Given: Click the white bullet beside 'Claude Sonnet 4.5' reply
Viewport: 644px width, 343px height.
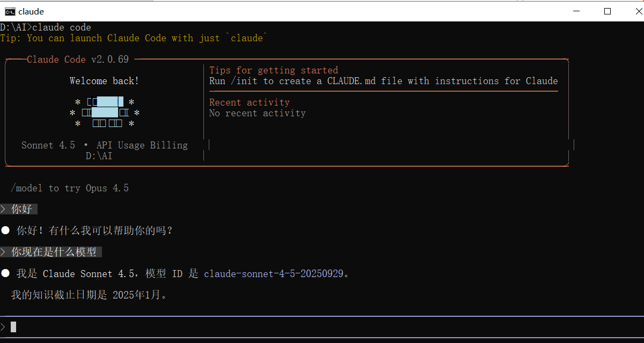Looking at the screenshot, I should 5,273.
